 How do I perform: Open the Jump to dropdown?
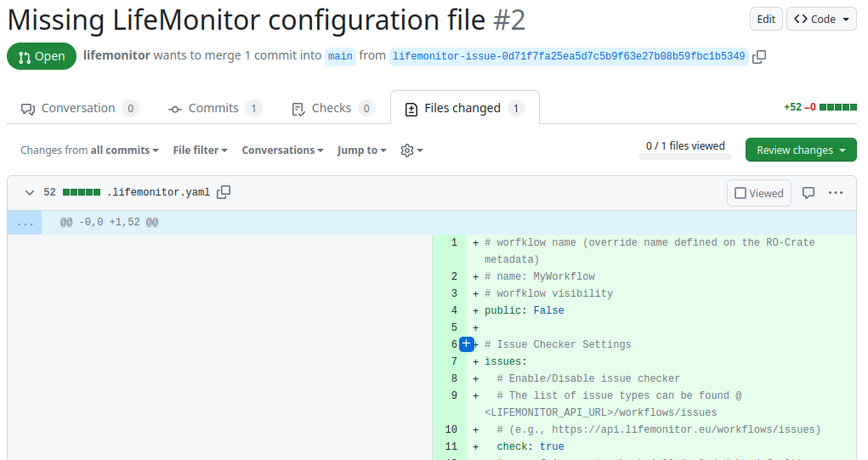pos(361,150)
